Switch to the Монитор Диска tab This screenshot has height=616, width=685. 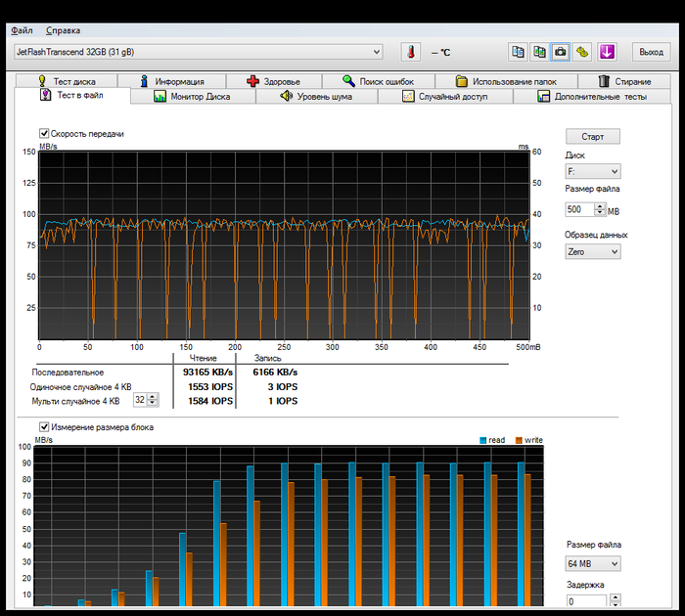coord(193,96)
